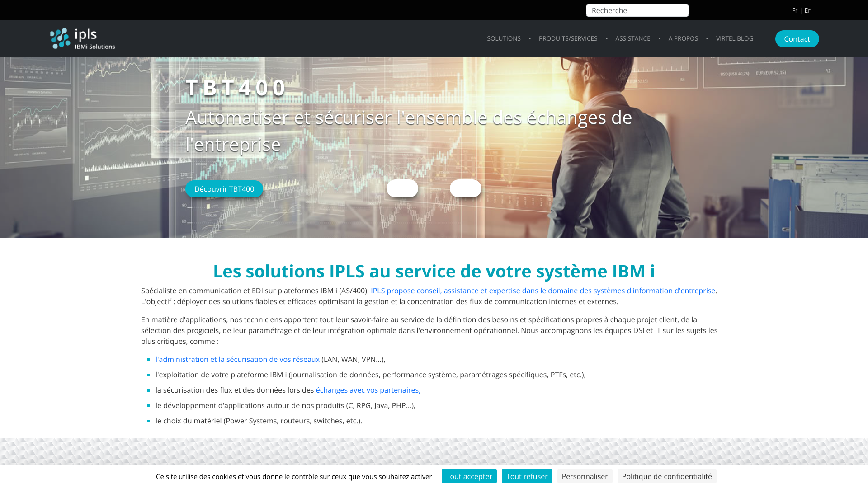Expand the SOLUTIONS menu arrow
Image resolution: width=868 pixels, height=488 pixels.
click(x=530, y=38)
